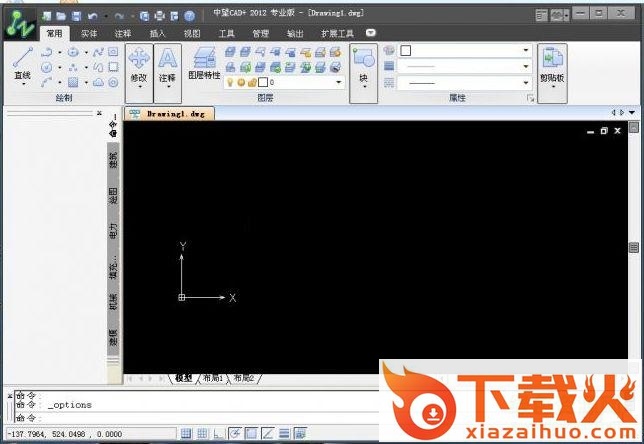Open ribbon minimize dropdown after 扩展工具

coord(371,32)
